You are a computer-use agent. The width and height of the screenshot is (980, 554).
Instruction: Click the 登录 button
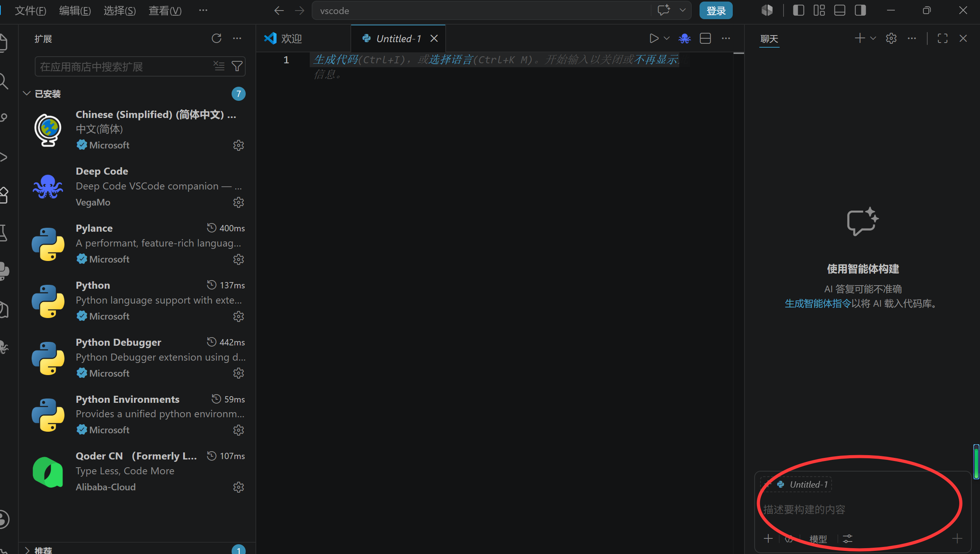[x=716, y=11]
